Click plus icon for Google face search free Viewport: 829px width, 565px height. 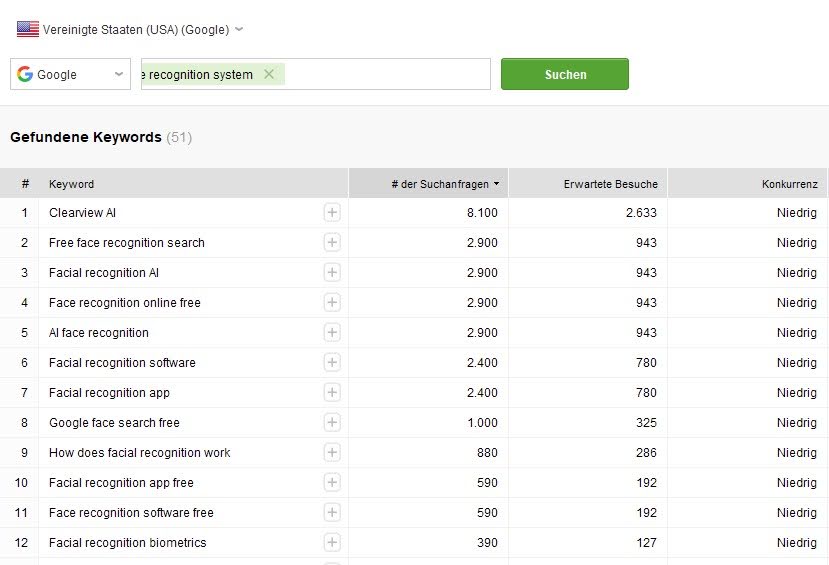coord(332,422)
